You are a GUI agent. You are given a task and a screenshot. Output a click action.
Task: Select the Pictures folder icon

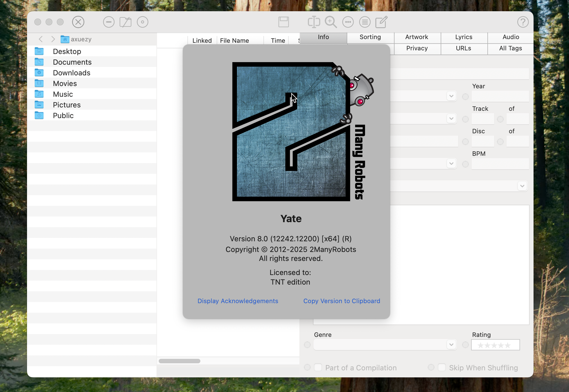(x=39, y=105)
